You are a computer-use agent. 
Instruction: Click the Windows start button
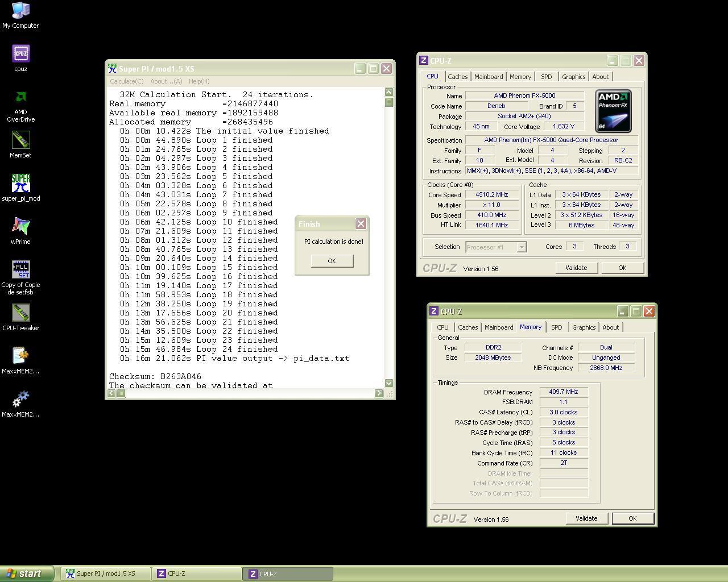27,573
